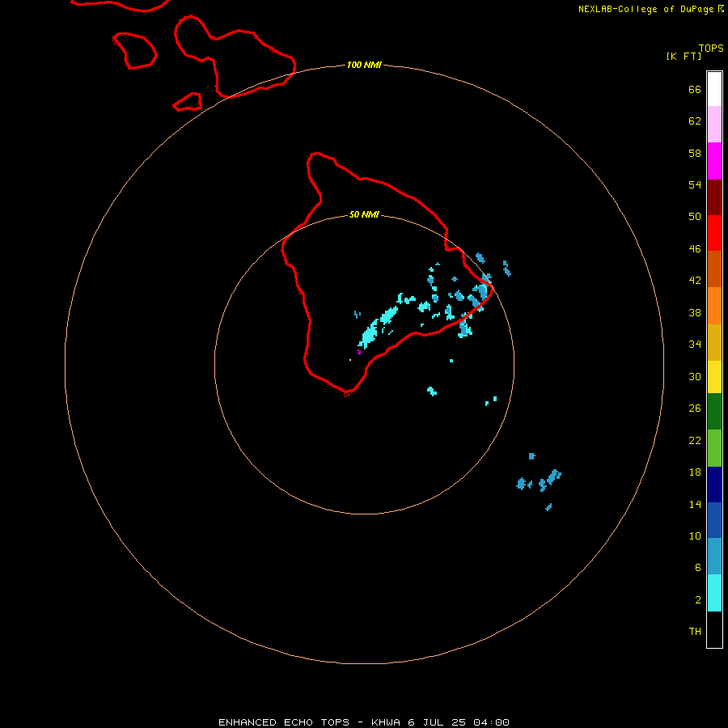Click the light green 26 K FT swatch
728x728 pixels.
714,448
